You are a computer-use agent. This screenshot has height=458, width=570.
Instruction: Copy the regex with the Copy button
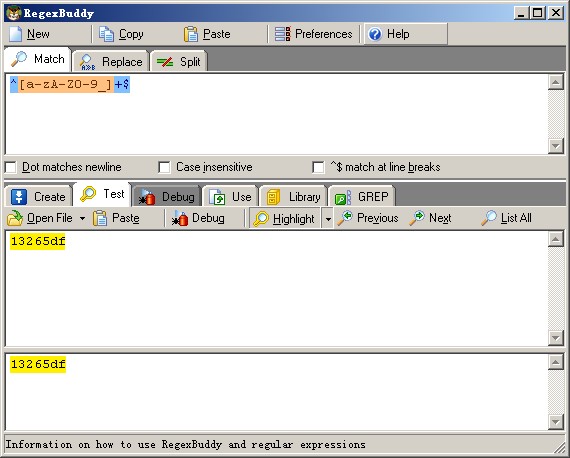[121, 34]
